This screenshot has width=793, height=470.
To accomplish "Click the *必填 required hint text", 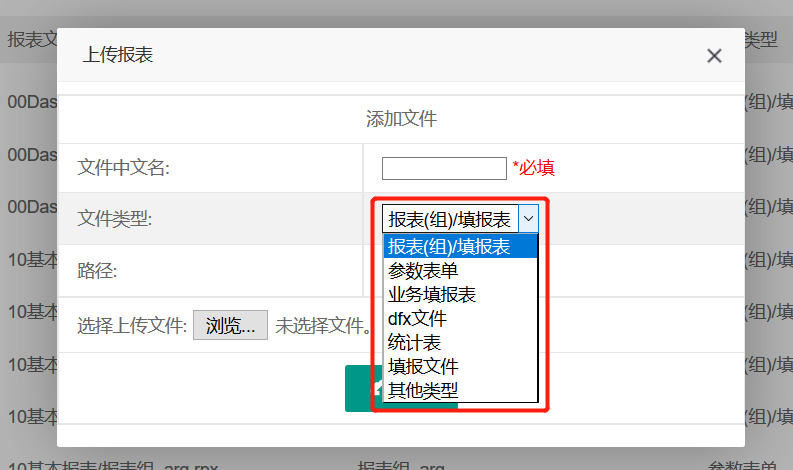I will [534, 167].
